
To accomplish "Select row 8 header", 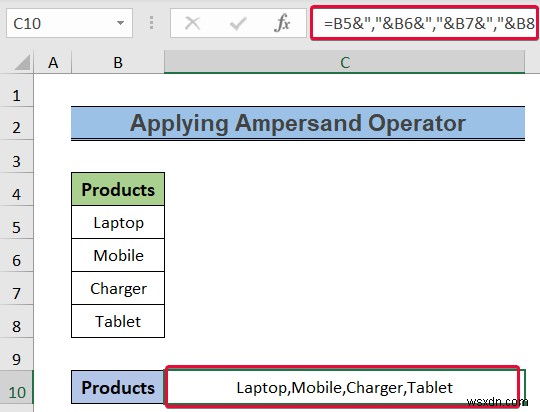I will pyautogui.click(x=17, y=322).
